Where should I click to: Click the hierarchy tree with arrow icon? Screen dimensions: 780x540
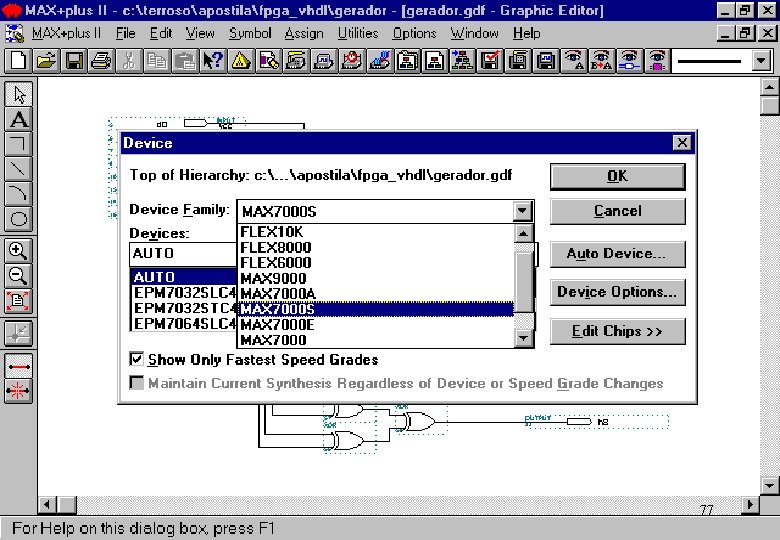[463, 61]
